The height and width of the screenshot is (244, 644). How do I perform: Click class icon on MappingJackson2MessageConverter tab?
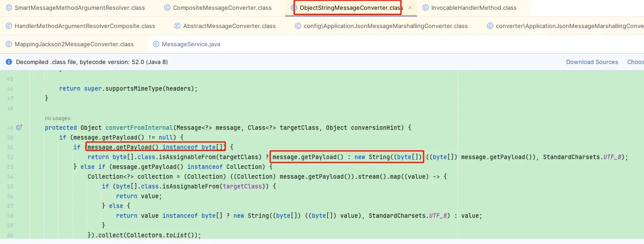tap(9, 44)
